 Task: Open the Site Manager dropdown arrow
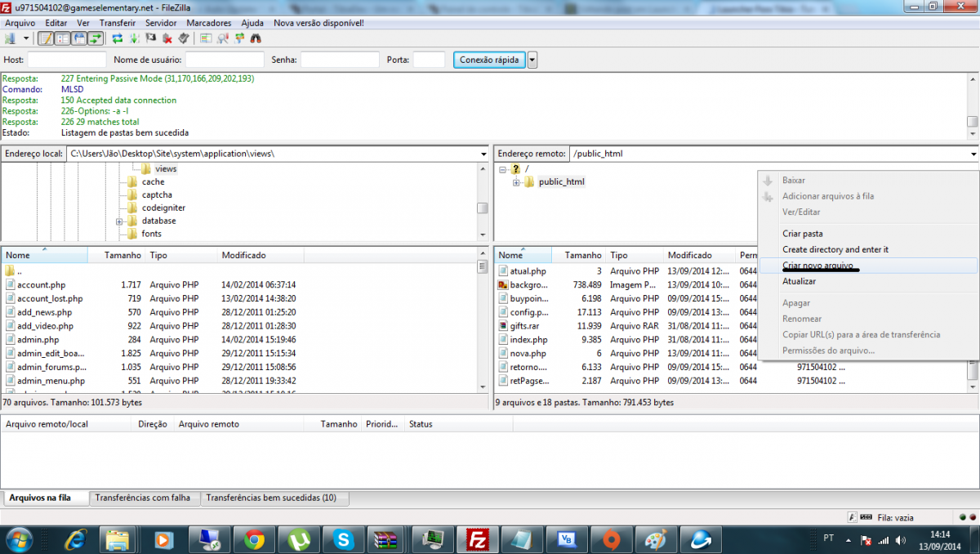(26, 38)
